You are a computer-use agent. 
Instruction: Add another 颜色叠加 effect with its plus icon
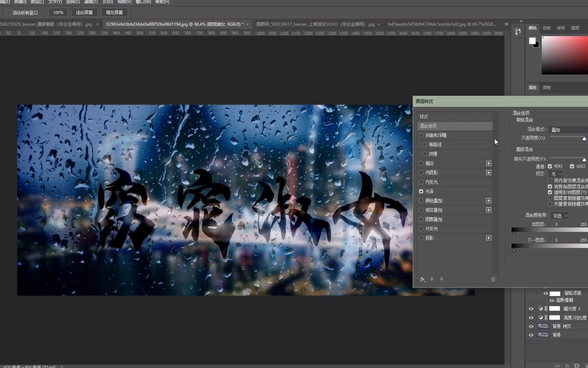coord(489,201)
